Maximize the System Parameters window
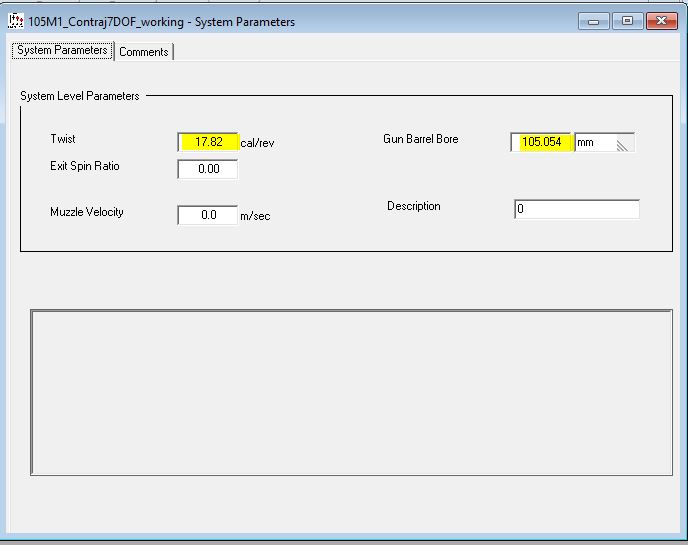This screenshot has height=545, width=688. (627, 21)
